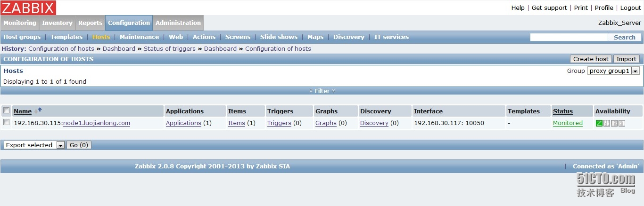The image size is (644, 206).
Task: Open the Web submenu
Action: [x=176, y=37]
